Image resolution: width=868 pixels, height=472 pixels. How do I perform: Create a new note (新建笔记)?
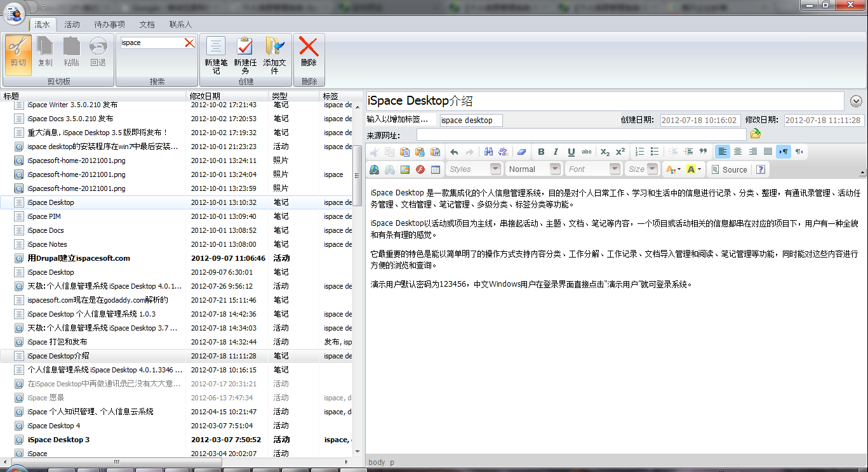click(216, 55)
